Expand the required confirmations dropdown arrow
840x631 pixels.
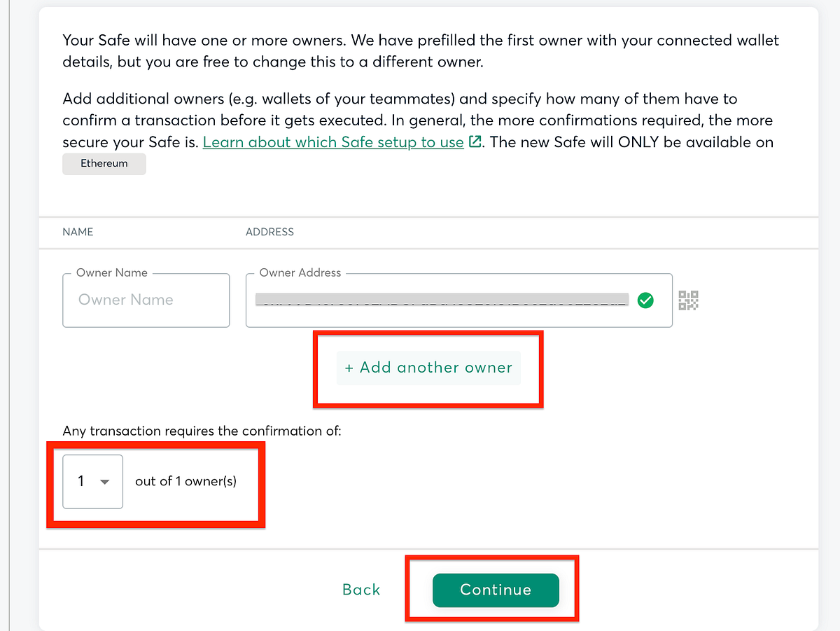pyautogui.click(x=105, y=482)
